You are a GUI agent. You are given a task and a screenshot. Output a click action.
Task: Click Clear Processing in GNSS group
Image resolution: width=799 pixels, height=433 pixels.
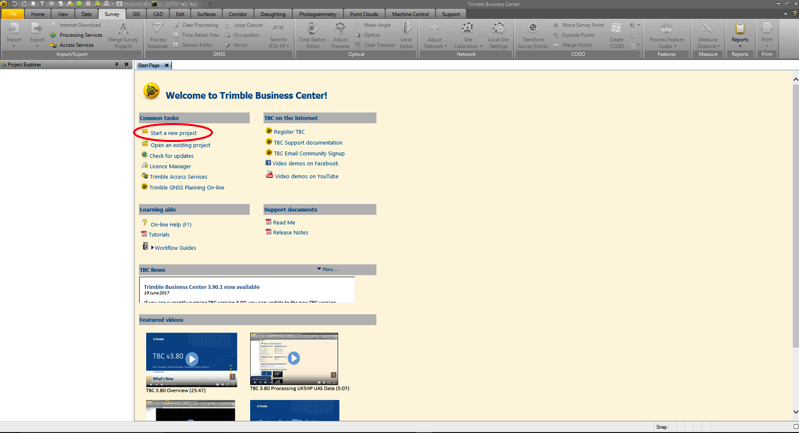click(x=195, y=25)
